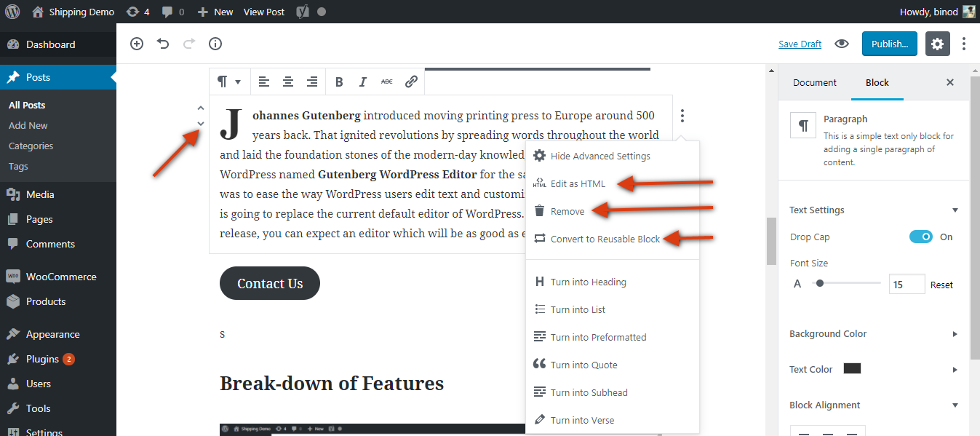The width and height of the screenshot is (980, 436).
Task: Click the Yoast SEO icon in admin bar
Action: (x=303, y=12)
